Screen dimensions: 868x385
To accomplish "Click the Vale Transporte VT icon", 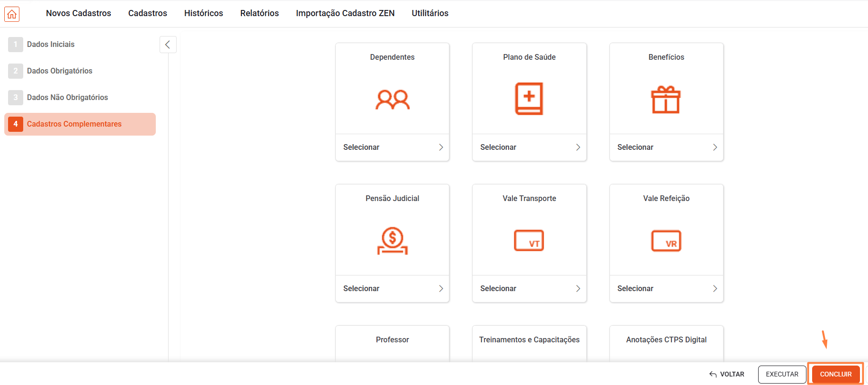I will point(529,241).
